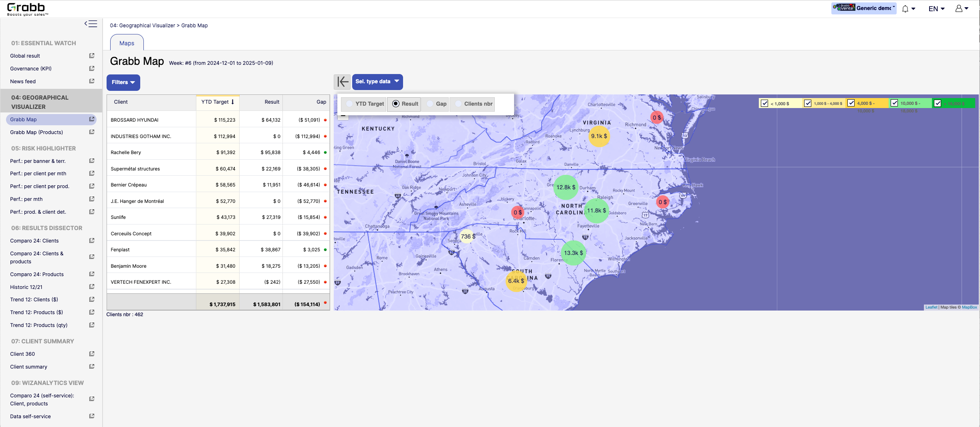Click the collapse table arrow icon
The image size is (980, 427).
pos(342,82)
